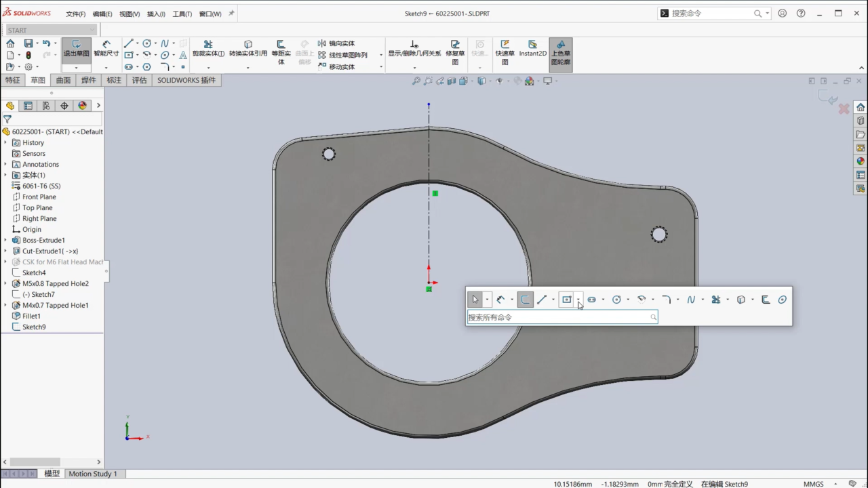
Task: Select Fillet1 in the feature tree
Action: tap(31, 316)
